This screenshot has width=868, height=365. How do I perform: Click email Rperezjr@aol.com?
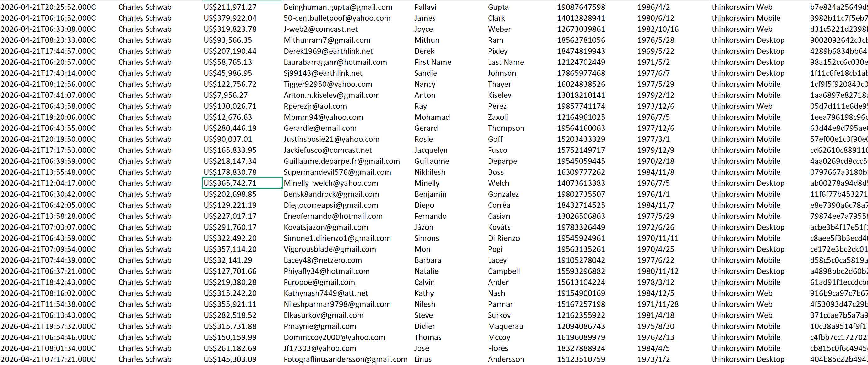coord(315,106)
